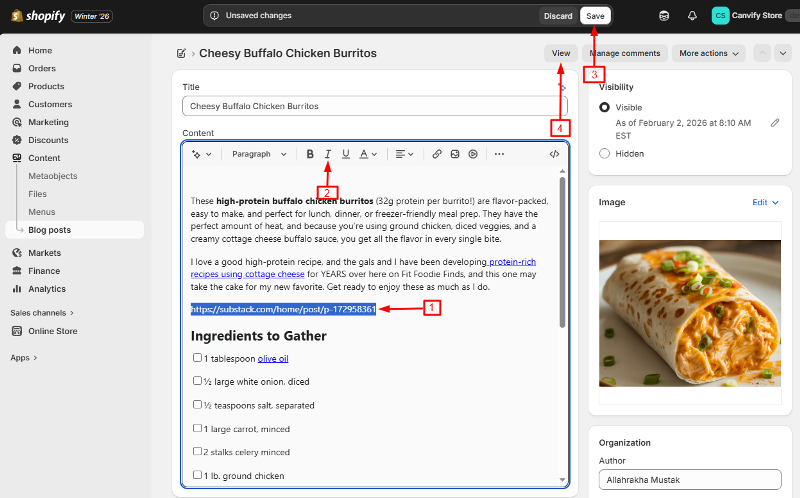Toggle underline formatting
This screenshot has height=498, width=800.
tap(346, 154)
